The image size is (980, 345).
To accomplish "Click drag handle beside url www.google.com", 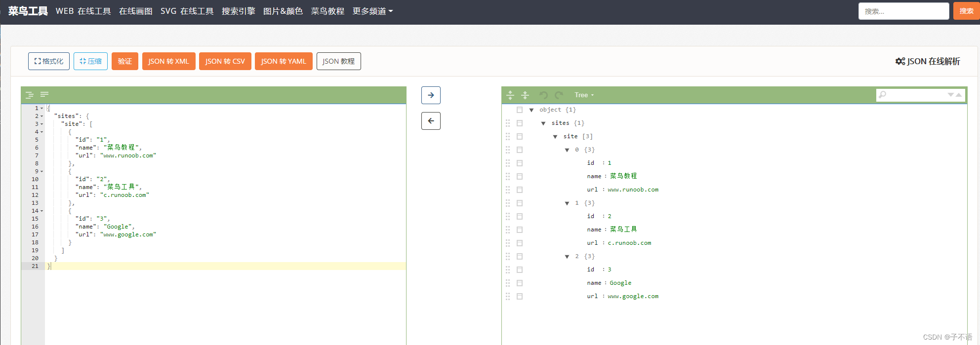I will (x=508, y=296).
